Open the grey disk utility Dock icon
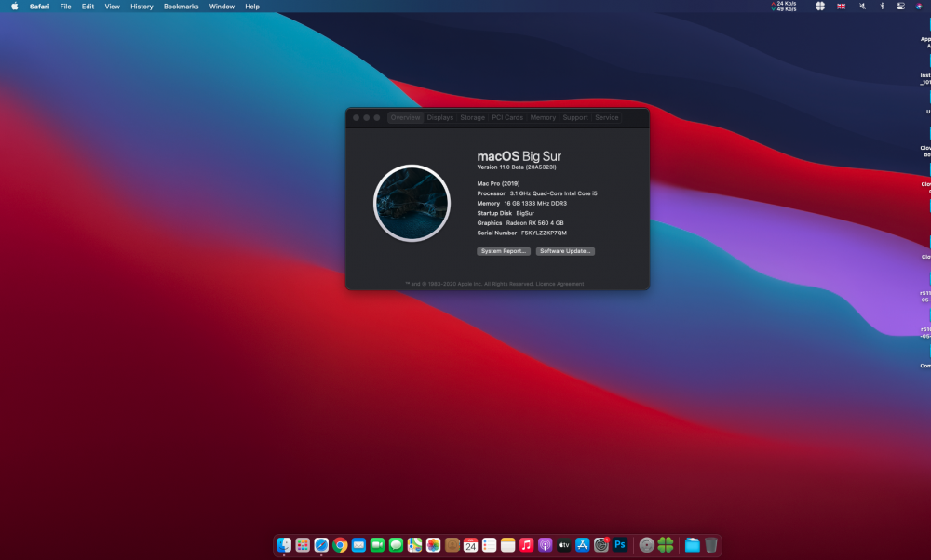The image size is (931, 560). point(647,544)
